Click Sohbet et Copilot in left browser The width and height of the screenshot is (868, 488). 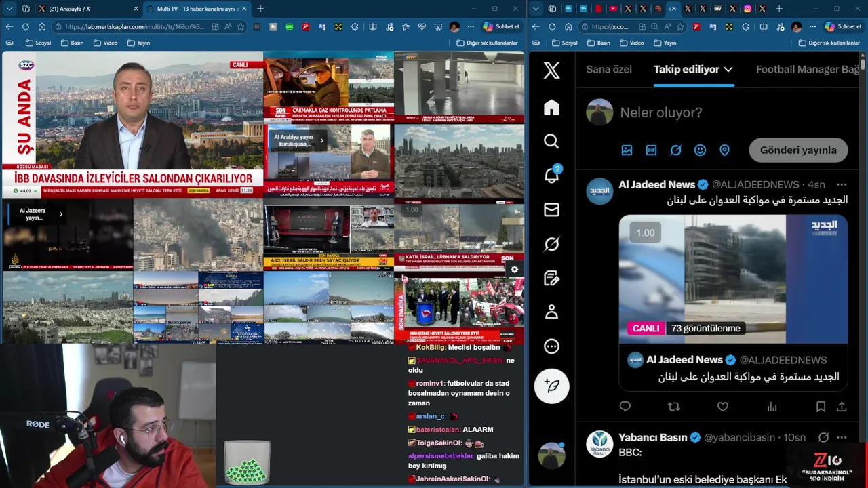click(x=501, y=26)
